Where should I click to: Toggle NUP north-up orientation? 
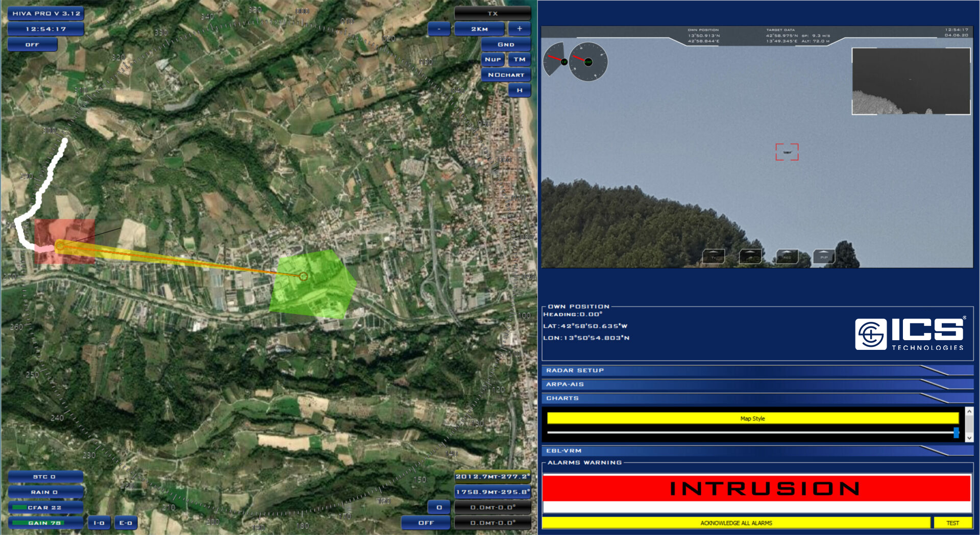[493, 60]
